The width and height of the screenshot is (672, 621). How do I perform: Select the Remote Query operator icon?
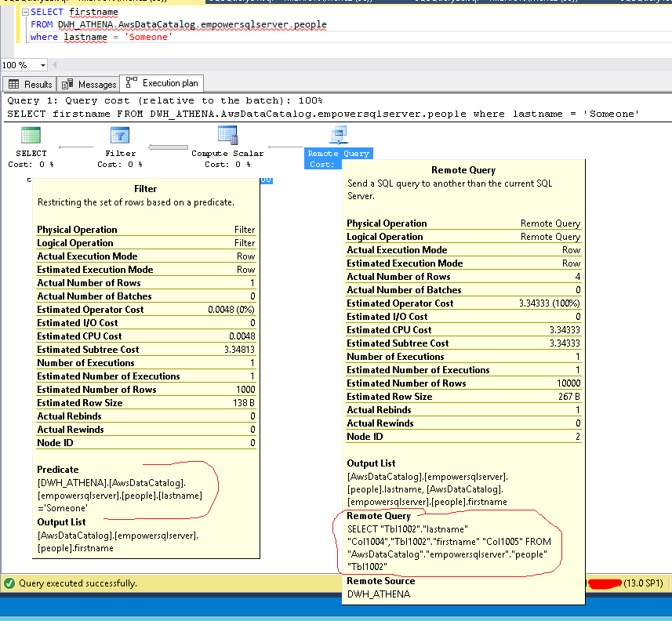338,136
